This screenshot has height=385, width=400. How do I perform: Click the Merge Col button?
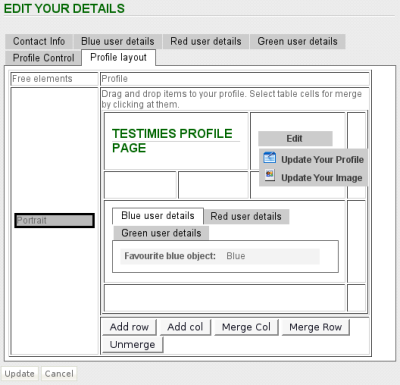[246, 327]
